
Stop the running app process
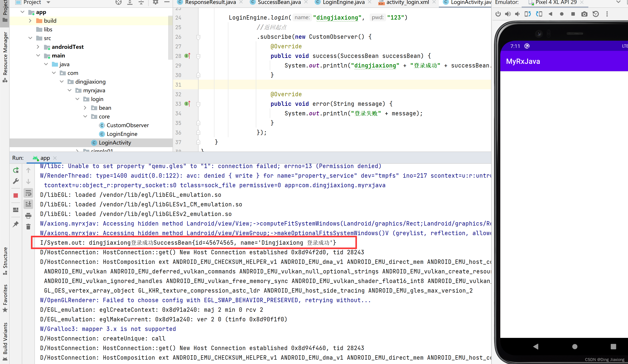pyautogui.click(x=16, y=196)
